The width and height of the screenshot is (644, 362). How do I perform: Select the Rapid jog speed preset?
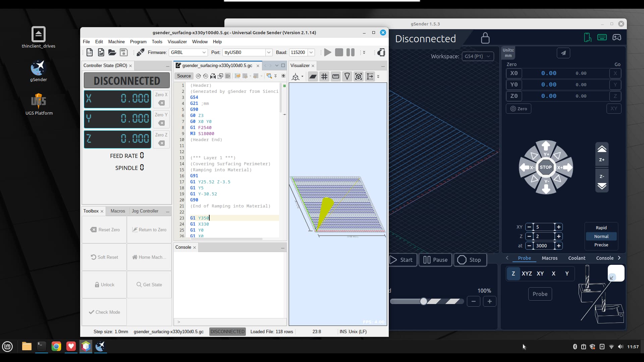pyautogui.click(x=601, y=228)
